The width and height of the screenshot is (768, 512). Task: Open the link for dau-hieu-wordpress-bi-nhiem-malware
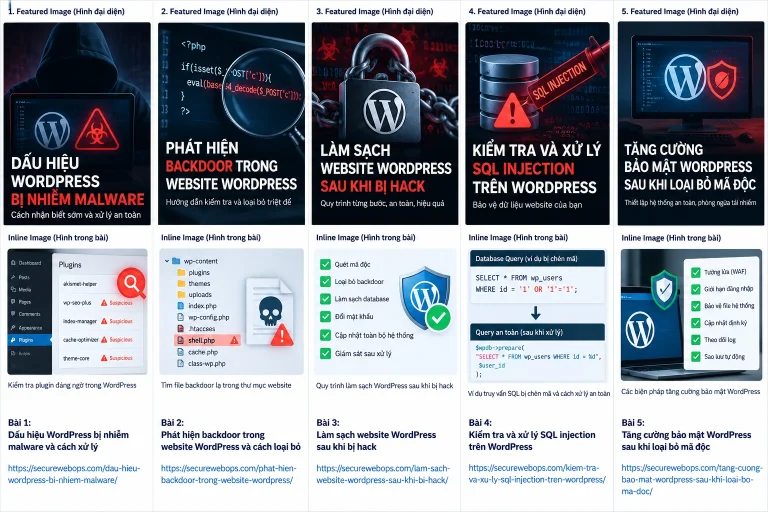coord(74,474)
